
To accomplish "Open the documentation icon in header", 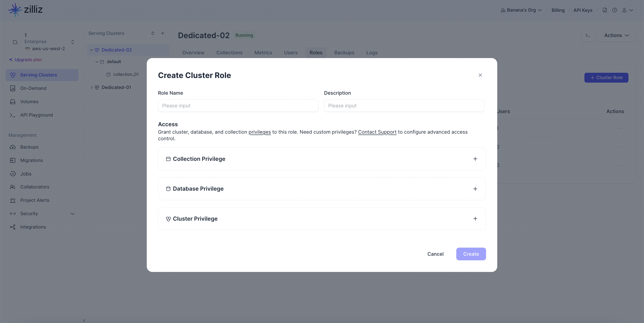I will (605, 10).
